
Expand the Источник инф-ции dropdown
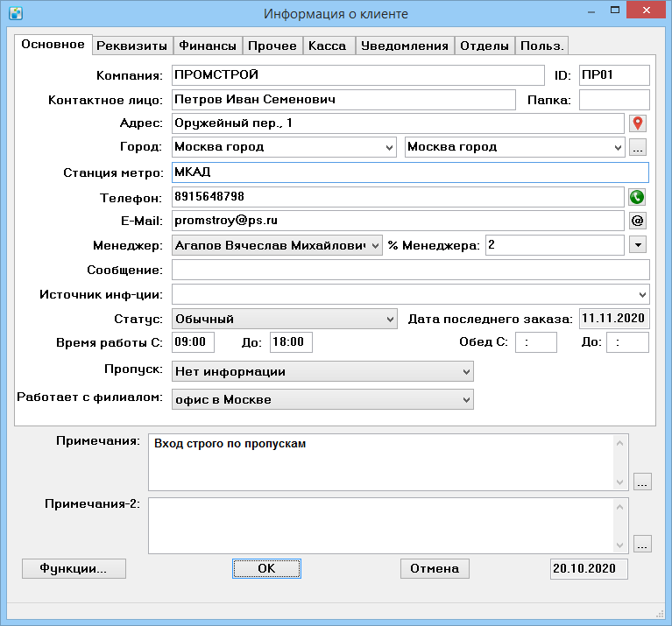click(x=411, y=294)
